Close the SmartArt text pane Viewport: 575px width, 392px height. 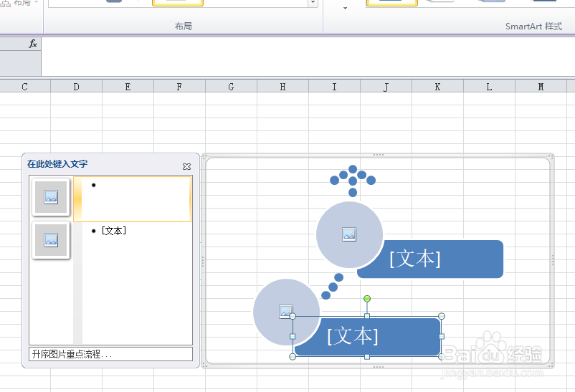(186, 166)
